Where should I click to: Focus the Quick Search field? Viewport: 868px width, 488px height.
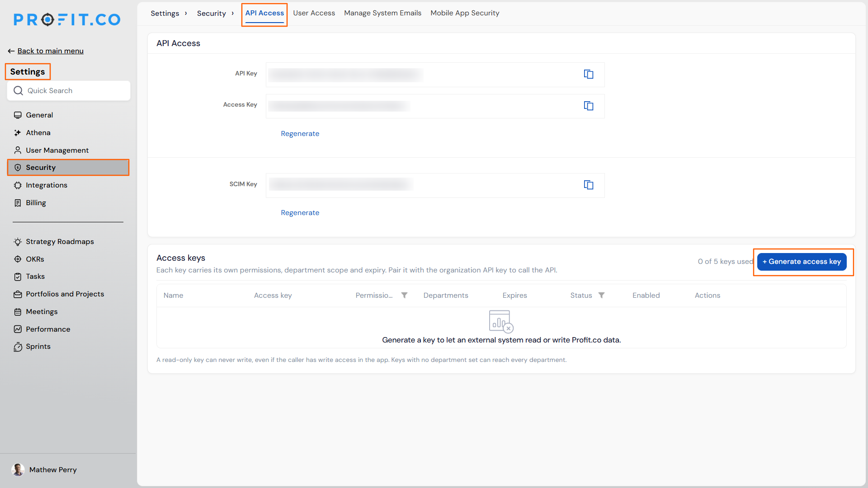point(69,91)
